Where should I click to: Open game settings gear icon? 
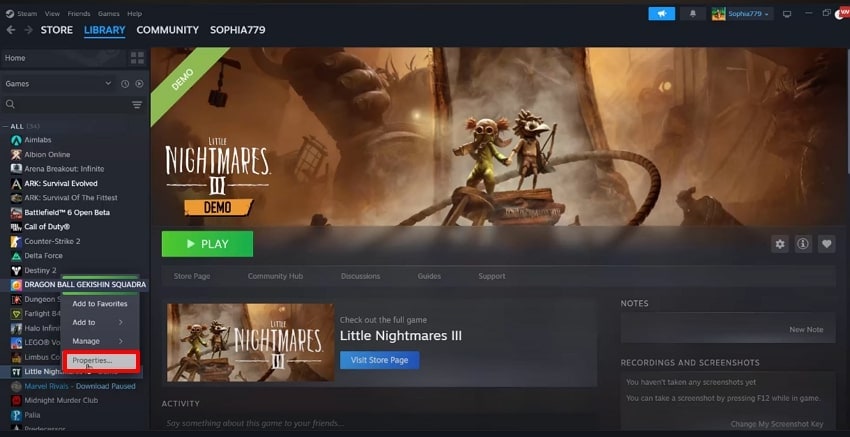780,244
